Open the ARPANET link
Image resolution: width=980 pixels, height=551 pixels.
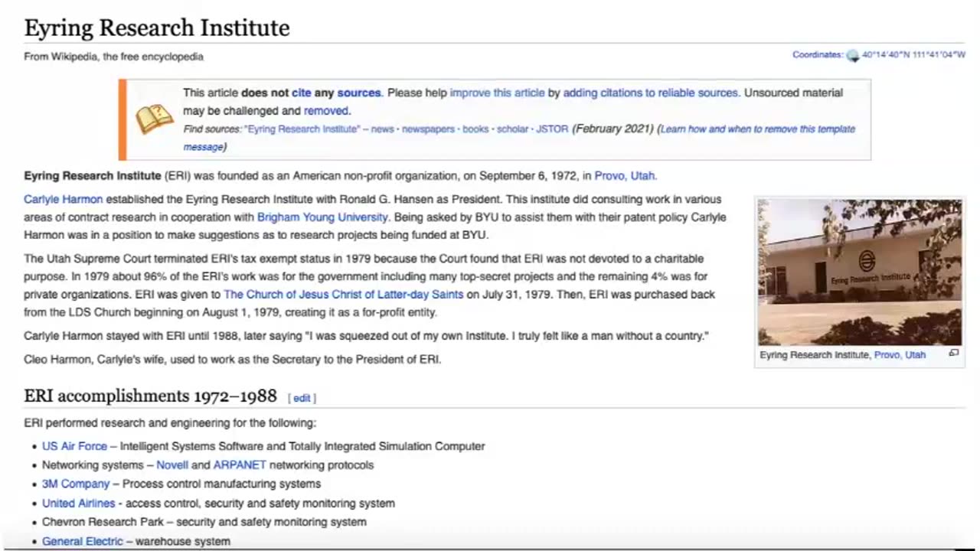(240, 465)
